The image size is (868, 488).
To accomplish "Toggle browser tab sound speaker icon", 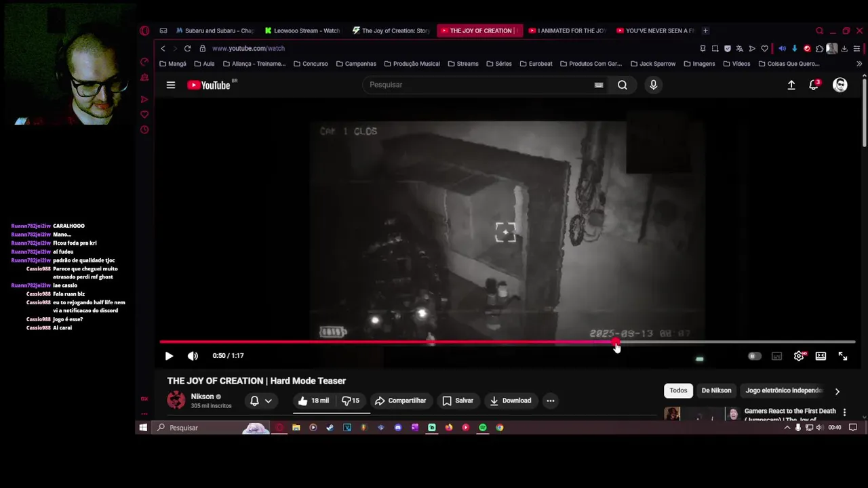I will pyautogui.click(x=782, y=49).
